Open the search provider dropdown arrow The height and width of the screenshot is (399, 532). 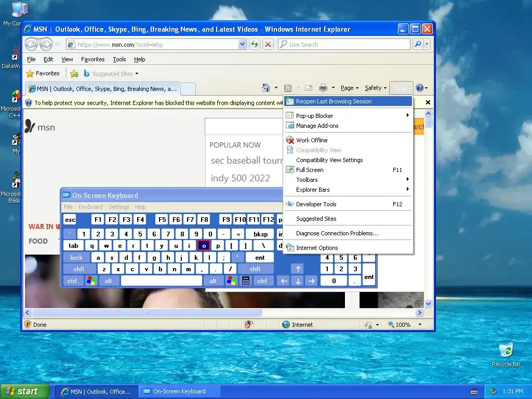click(427, 44)
